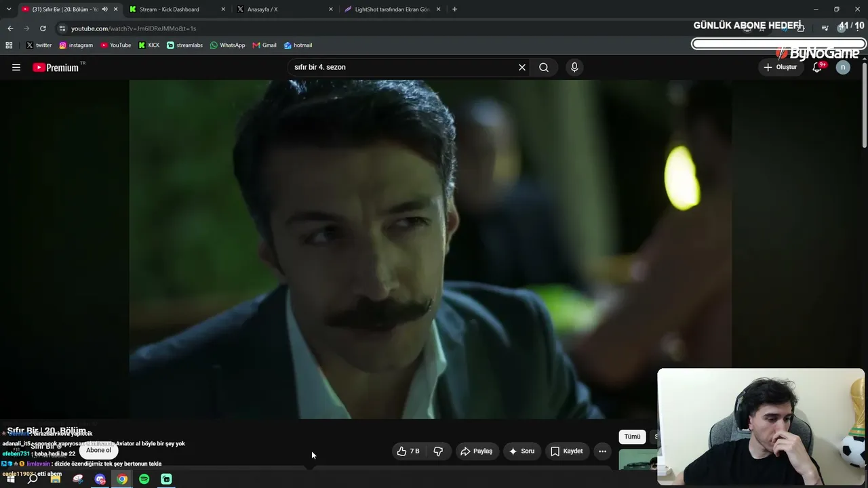
Task: Open the hotmail bookmark
Action: pos(298,45)
